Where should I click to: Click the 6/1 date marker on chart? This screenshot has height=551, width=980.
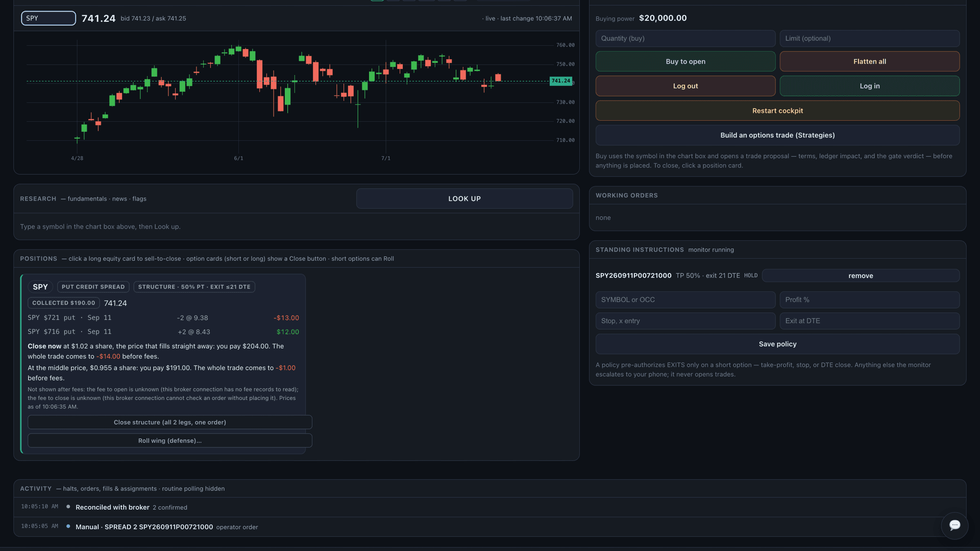(238, 159)
